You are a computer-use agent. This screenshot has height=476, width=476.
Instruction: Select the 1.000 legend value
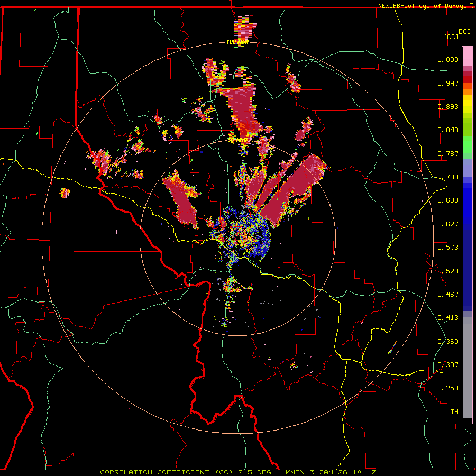448,59
